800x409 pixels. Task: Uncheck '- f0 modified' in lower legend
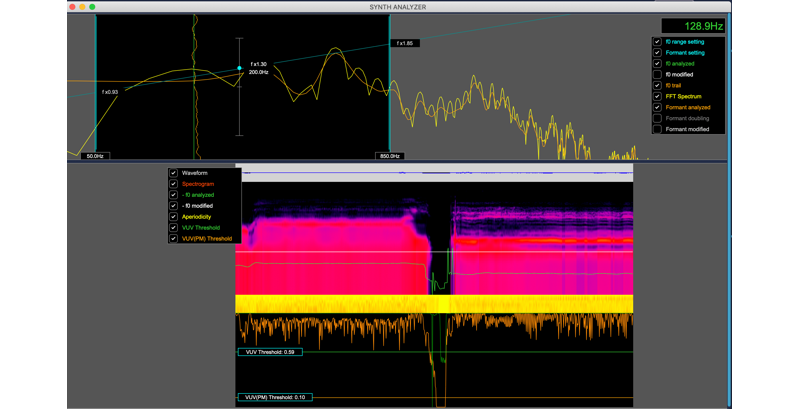pyautogui.click(x=173, y=206)
